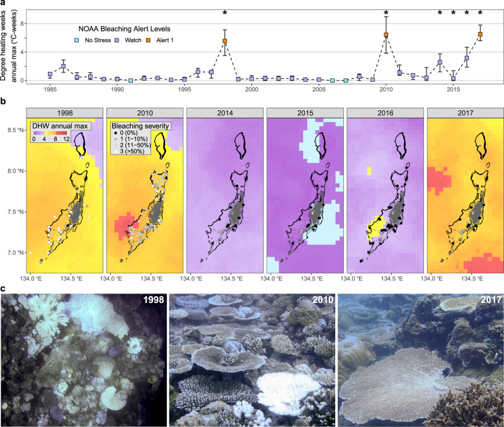The image size is (504, 427).
Task: Click the panel label 'c'
Action: pyautogui.click(x=3, y=288)
